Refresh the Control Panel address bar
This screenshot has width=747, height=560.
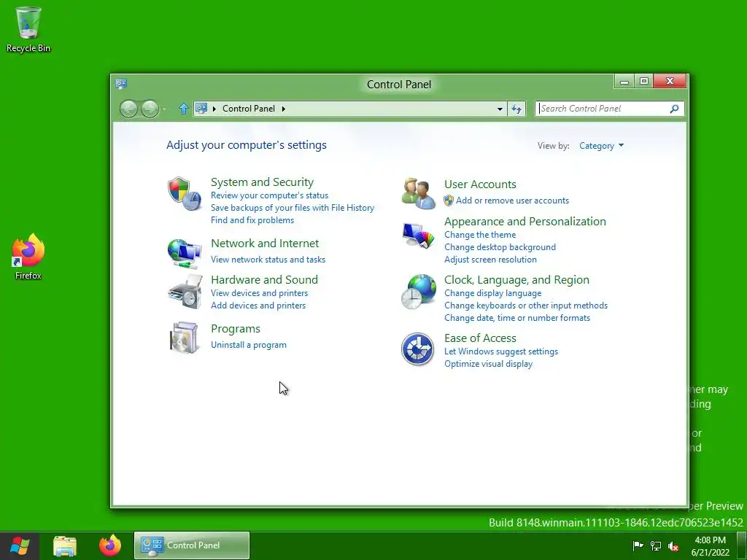(x=516, y=109)
